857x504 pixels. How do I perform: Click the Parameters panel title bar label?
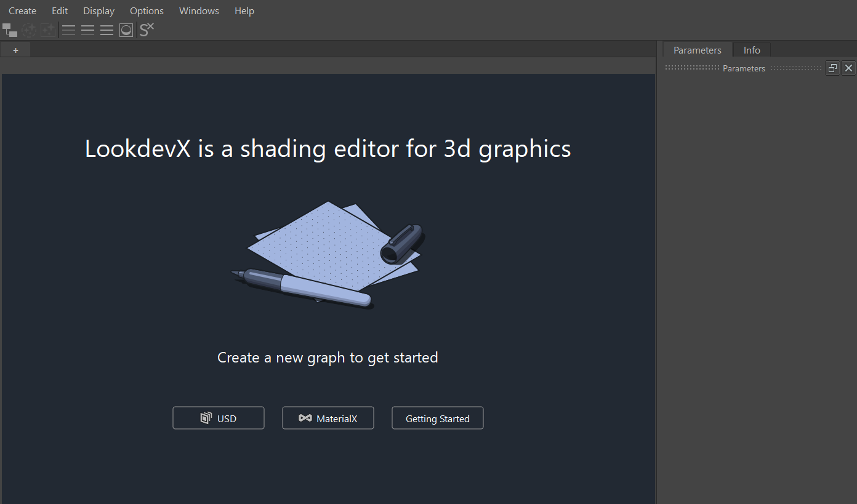point(744,68)
